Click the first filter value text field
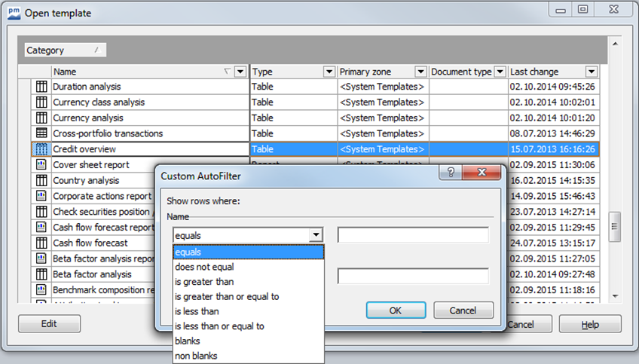Viewport: 639px width, 364px height. pos(413,235)
